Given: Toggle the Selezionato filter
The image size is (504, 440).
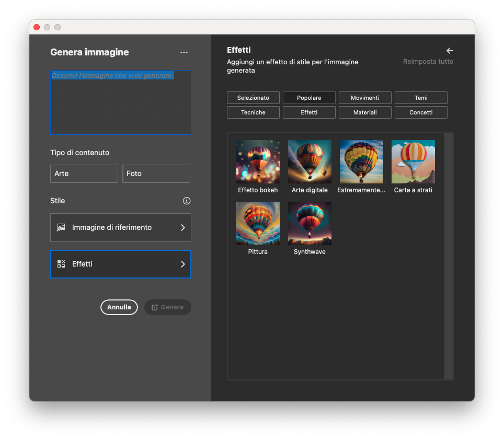Looking at the screenshot, I should 253,98.
